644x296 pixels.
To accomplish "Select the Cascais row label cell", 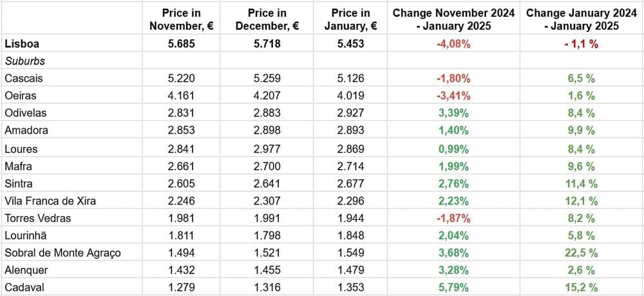I will [24, 78].
